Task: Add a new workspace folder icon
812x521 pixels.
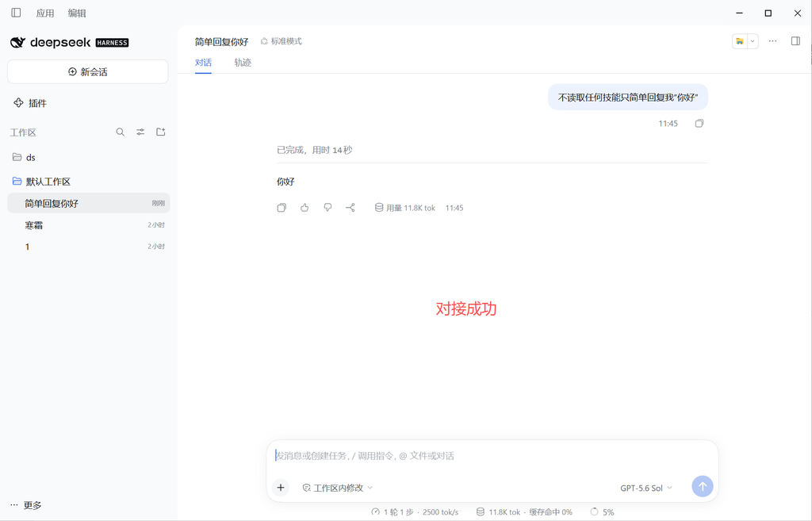Action: [x=160, y=132]
